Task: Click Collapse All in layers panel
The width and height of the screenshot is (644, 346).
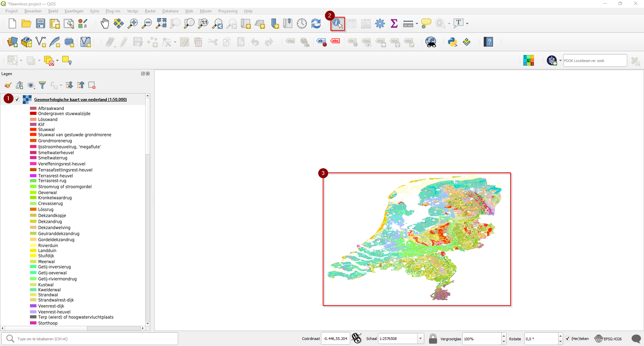Action: pyautogui.click(x=81, y=85)
